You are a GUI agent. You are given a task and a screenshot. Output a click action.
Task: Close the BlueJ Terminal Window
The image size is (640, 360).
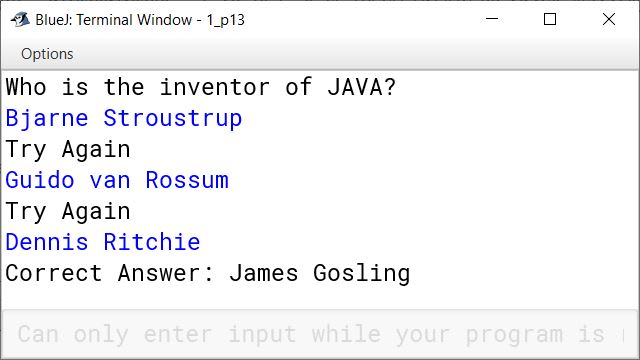(609, 19)
